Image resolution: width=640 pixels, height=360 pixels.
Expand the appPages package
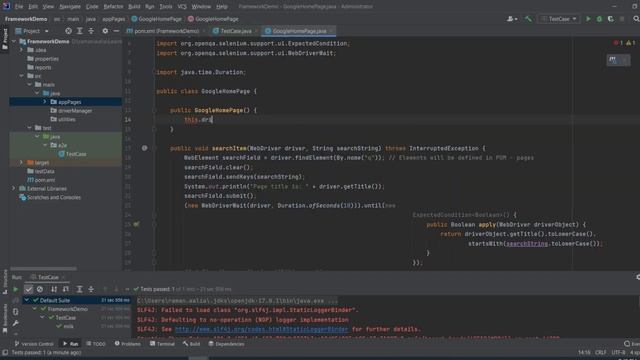(x=45, y=102)
